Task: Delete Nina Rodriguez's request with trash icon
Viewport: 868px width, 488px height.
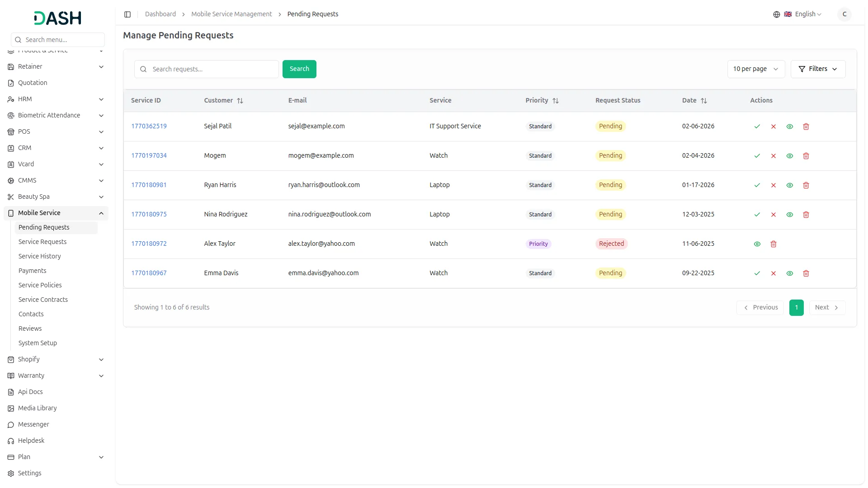Action: [x=806, y=215]
